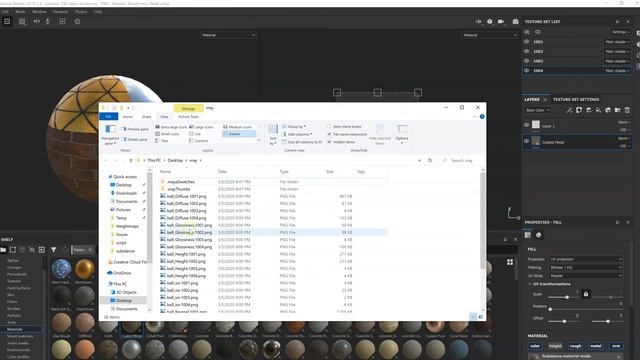Viewport: 640px width, 360px height.
Task: Open the UV Wrap Repeat dropdown
Action: click(x=586, y=276)
